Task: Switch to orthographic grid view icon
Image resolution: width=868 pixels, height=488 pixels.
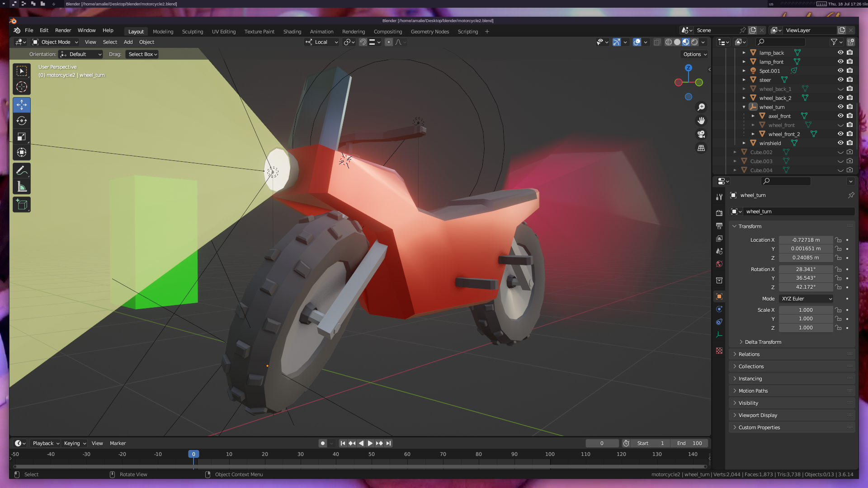Action: (x=701, y=148)
